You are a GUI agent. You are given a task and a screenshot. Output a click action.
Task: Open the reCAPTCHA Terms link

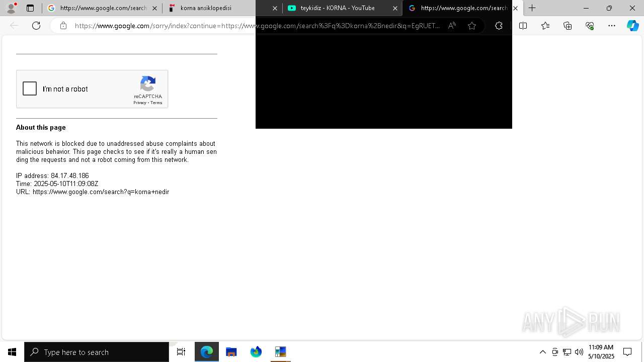click(x=156, y=103)
